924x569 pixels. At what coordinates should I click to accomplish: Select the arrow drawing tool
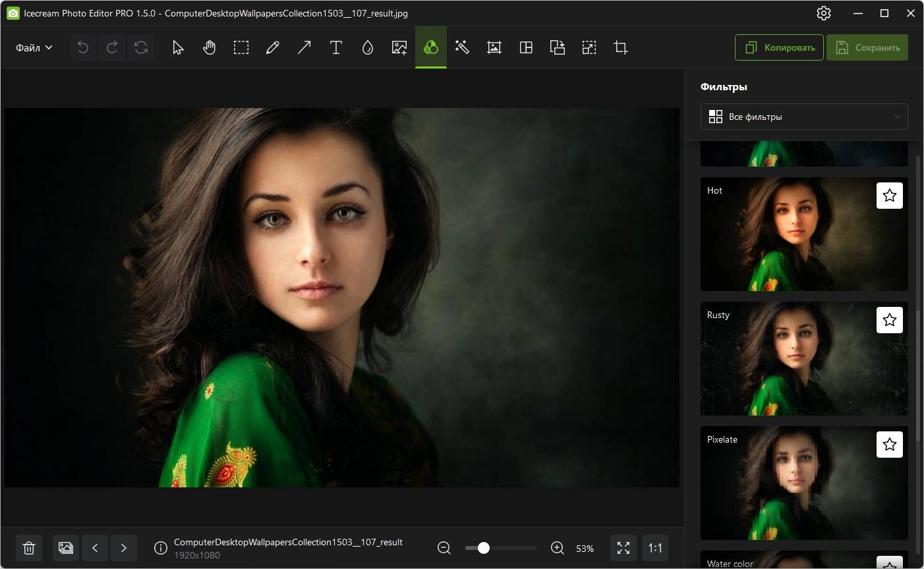(x=304, y=47)
